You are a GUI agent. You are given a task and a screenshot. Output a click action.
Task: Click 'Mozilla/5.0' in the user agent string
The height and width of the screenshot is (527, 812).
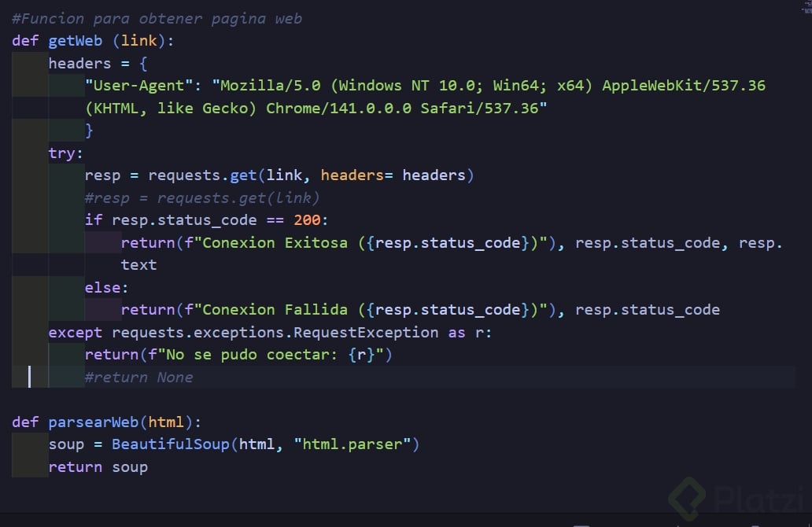tap(271, 86)
